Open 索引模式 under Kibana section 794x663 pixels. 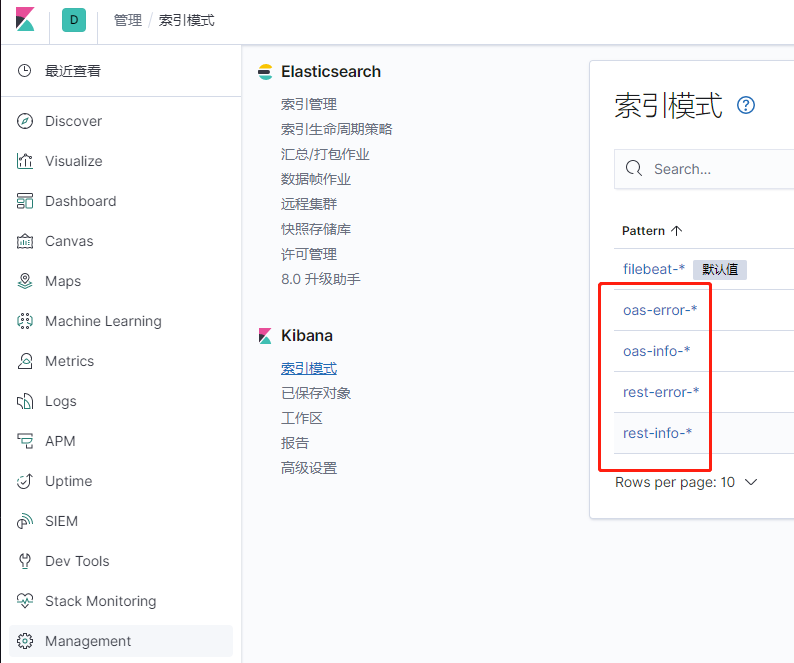click(x=309, y=368)
